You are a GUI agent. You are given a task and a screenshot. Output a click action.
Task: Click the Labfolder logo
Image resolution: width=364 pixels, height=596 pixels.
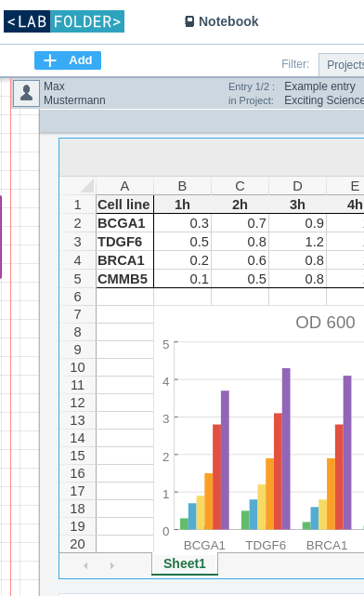[x=64, y=21]
